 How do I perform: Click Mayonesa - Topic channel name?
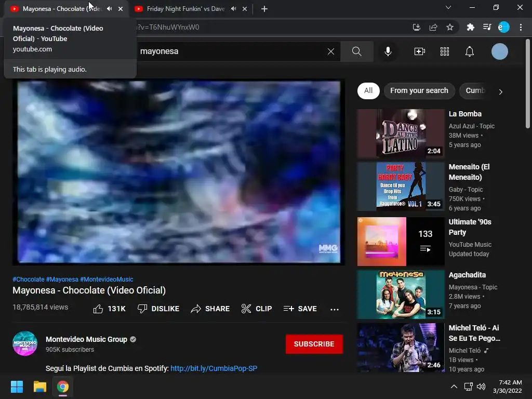473,287
